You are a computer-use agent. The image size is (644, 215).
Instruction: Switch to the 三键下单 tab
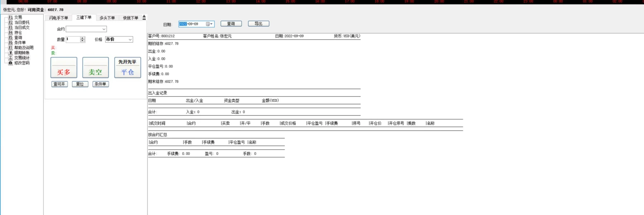84,17
